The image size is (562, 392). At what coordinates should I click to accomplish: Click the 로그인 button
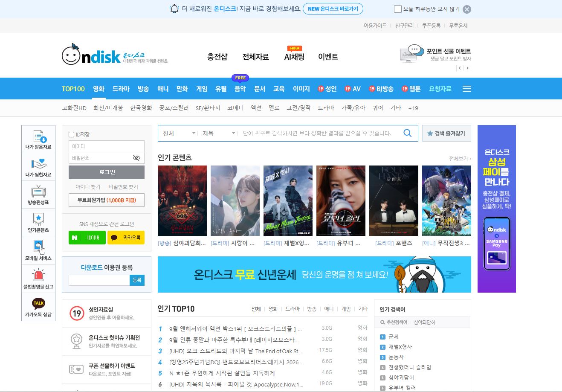point(107,172)
